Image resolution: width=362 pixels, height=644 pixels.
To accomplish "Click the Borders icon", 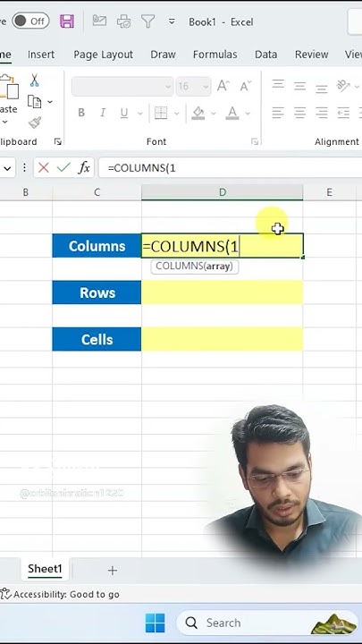I will point(161,113).
